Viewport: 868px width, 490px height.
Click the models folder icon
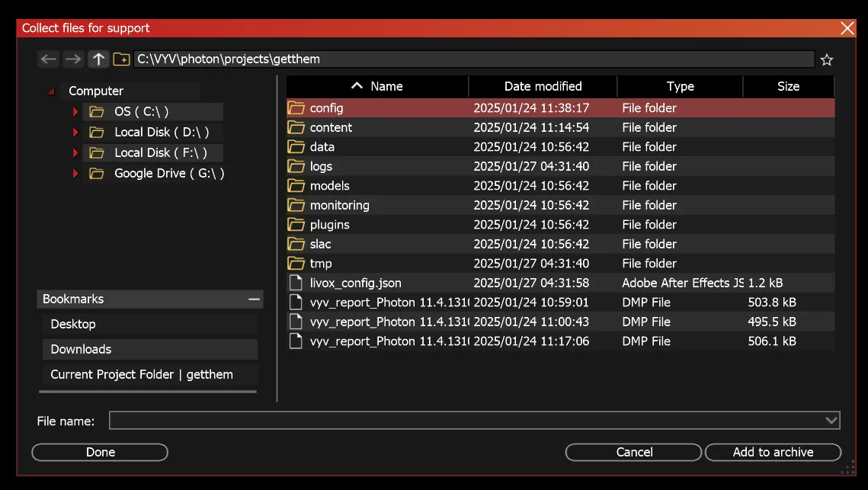pyautogui.click(x=296, y=185)
